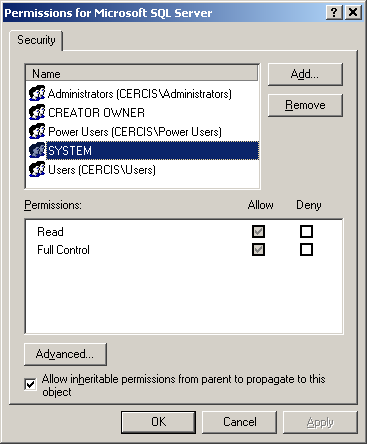Open the Add user dialog
367x444 pixels.
(x=305, y=74)
